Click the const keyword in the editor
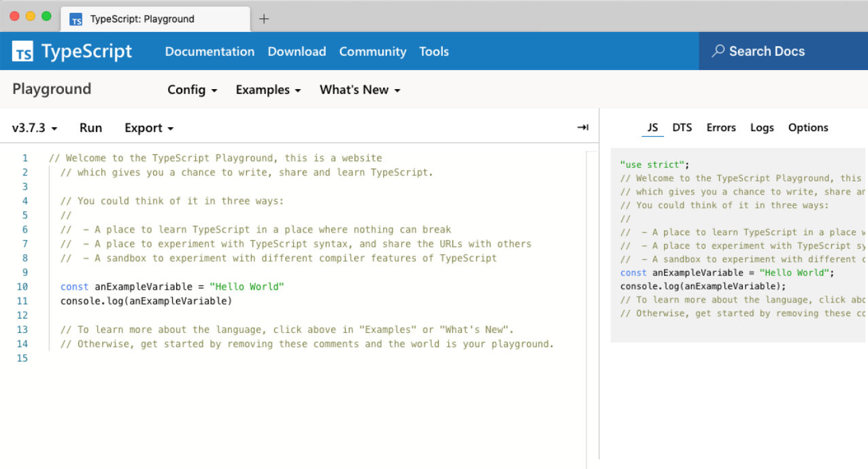868x469 pixels. (75, 287)
